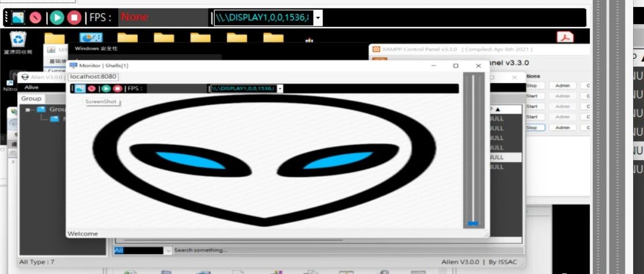The width and height of the screenshot is (644, 274).
Task: Click the first-row Admin button in XAMPP panel
Action: pos(563,85)
